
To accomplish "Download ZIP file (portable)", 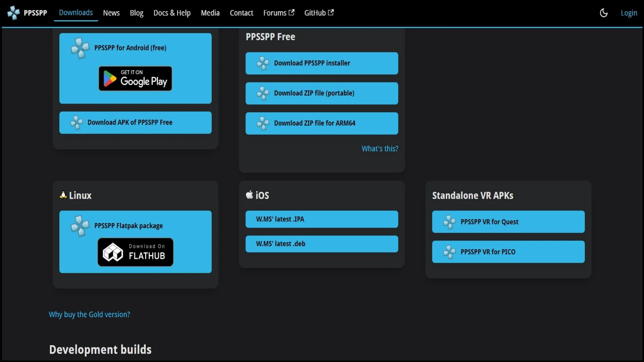I will tap(322, 94).
